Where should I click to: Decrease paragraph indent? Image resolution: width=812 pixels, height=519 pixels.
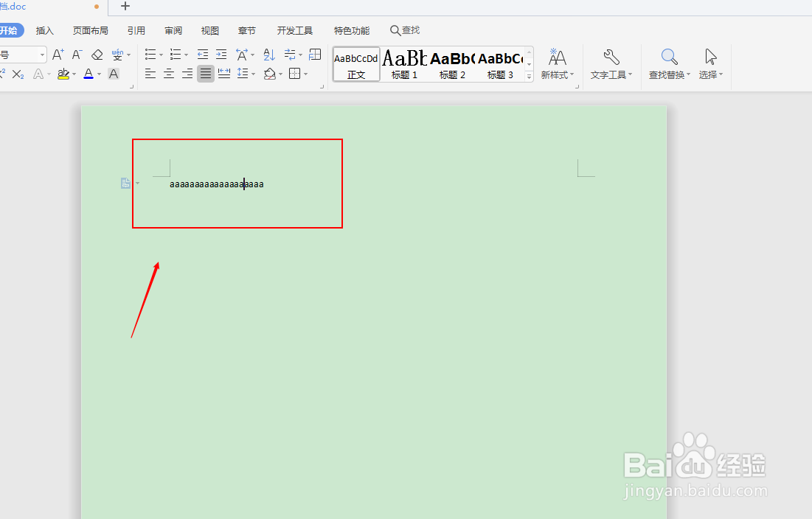[203, 55]
